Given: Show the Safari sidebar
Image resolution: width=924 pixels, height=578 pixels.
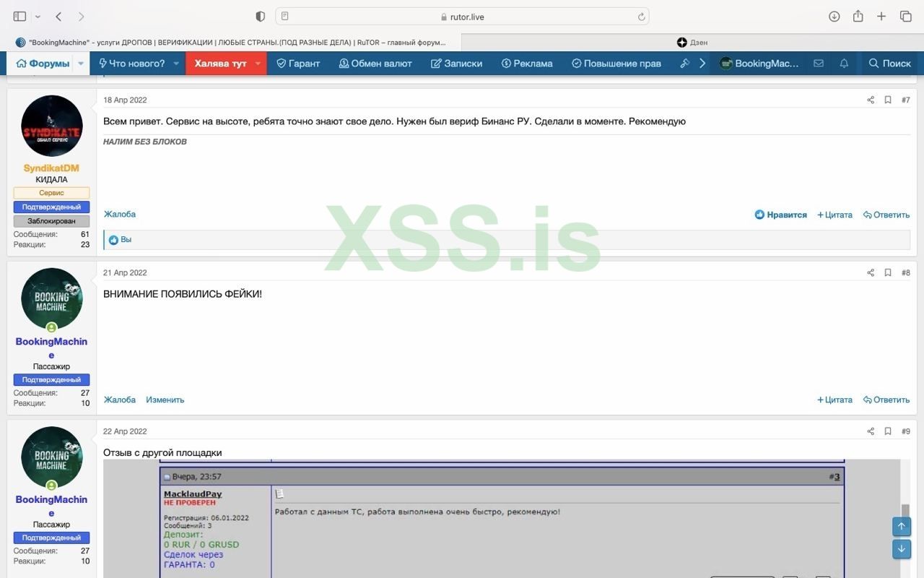Looking at the screenshot, I should pyautogui.click(x=19, y=16).
